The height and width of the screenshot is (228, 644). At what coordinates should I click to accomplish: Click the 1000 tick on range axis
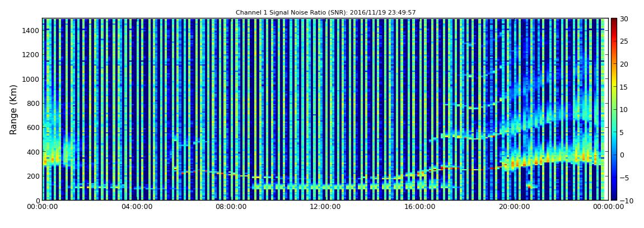[31, 79]
